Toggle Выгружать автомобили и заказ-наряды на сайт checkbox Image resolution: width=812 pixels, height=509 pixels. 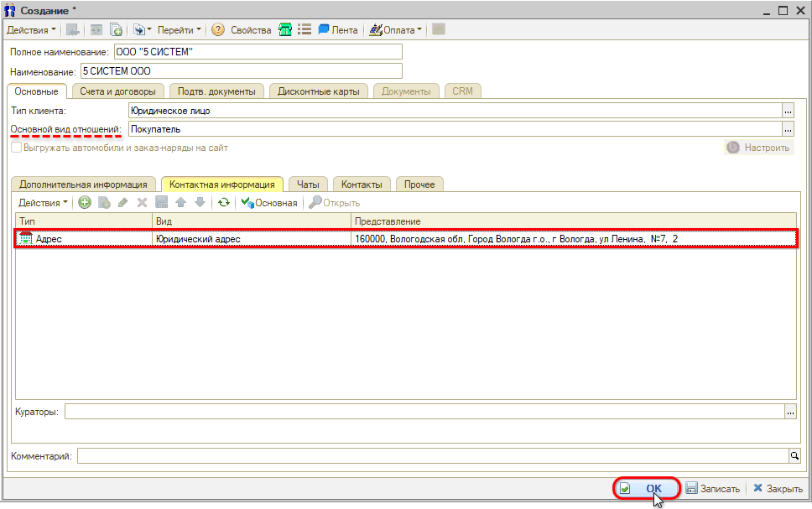[17, 148]
